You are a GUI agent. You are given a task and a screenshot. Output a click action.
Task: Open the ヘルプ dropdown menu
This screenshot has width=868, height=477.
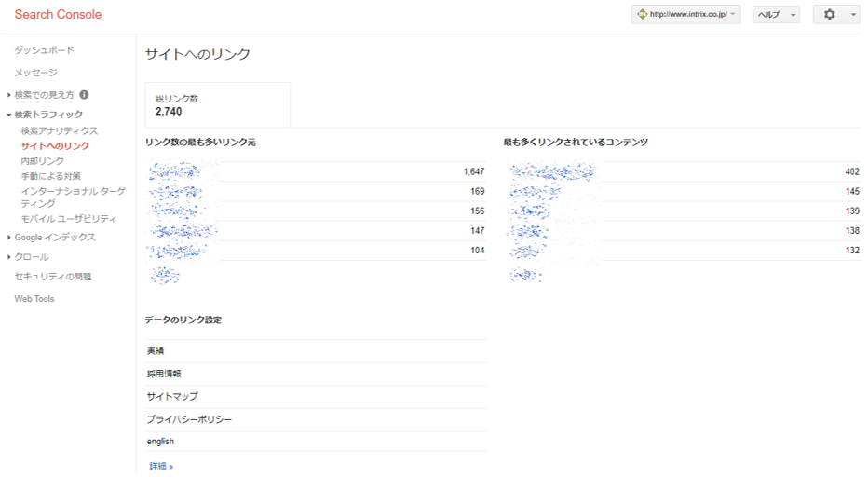pos(776,15)
